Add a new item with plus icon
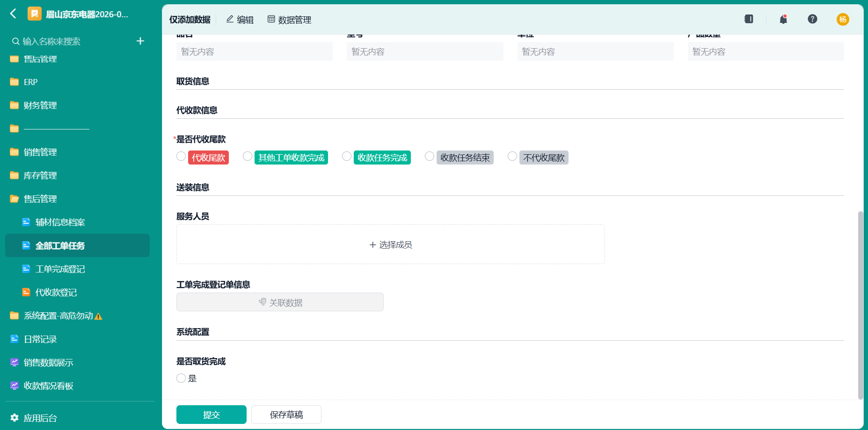 tap(140, 41)
